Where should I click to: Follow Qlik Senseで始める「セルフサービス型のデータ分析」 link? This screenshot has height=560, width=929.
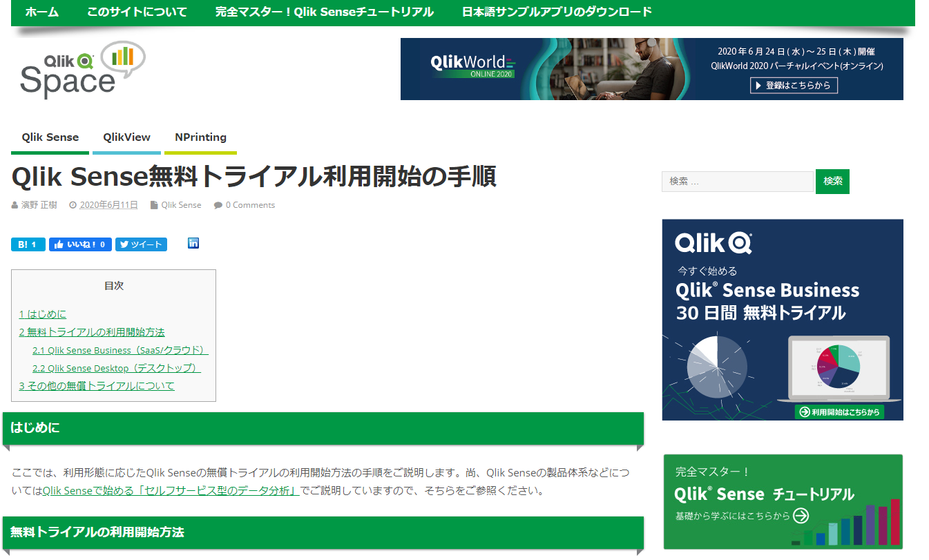(x=171, y=492)
